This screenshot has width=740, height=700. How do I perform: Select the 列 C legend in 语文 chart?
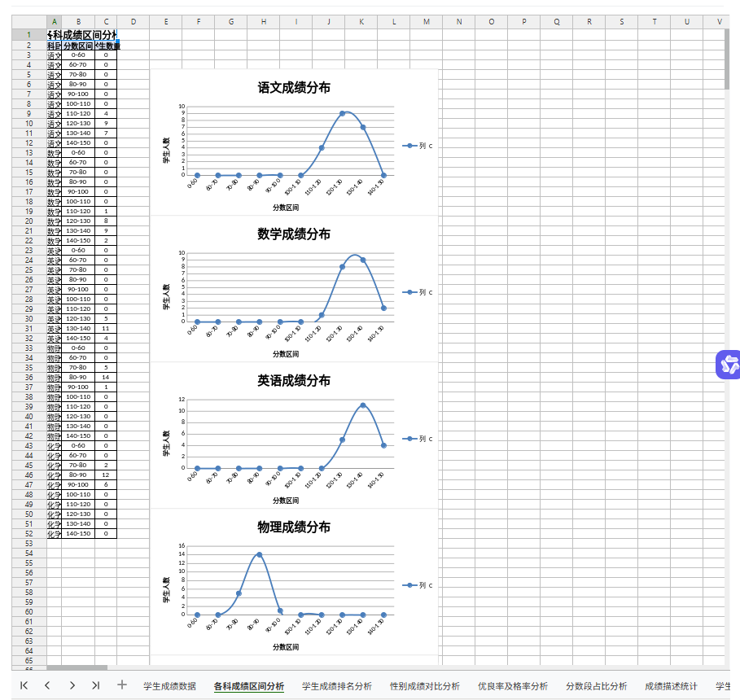[x=419, y=146]
